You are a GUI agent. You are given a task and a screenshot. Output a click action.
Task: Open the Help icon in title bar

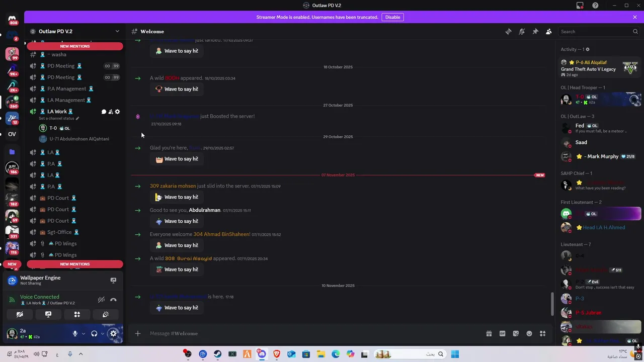(x=595, y=6)
